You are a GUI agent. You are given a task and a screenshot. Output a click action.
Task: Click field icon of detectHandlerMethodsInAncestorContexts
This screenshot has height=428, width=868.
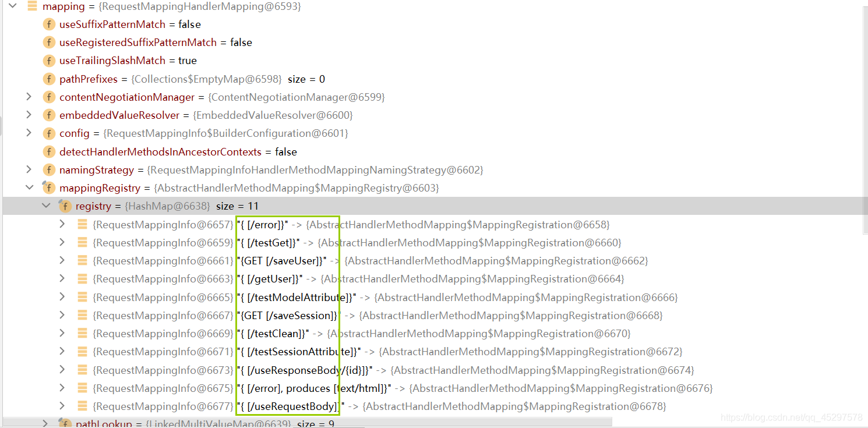[x=49, y=151]
